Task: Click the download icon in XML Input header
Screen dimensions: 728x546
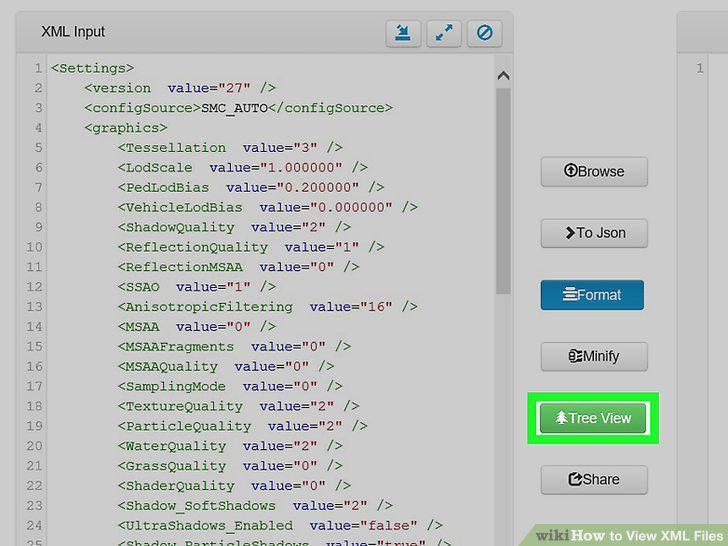Action: (x=403, y=33)
